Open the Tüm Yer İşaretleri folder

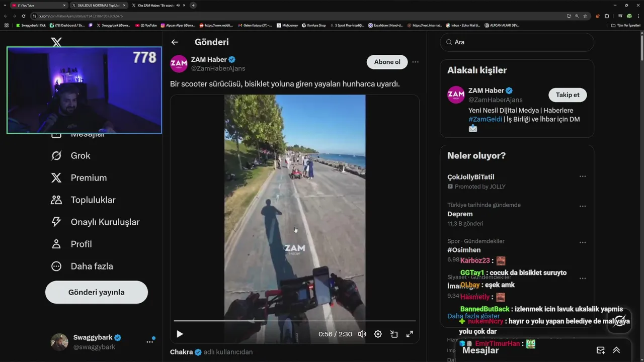(625, 25)
